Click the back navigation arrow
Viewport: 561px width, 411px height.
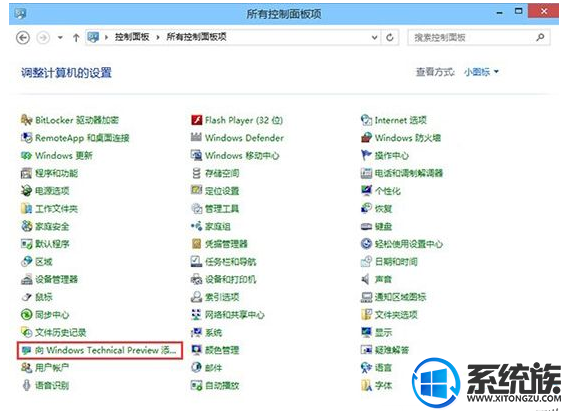(23, 37)
